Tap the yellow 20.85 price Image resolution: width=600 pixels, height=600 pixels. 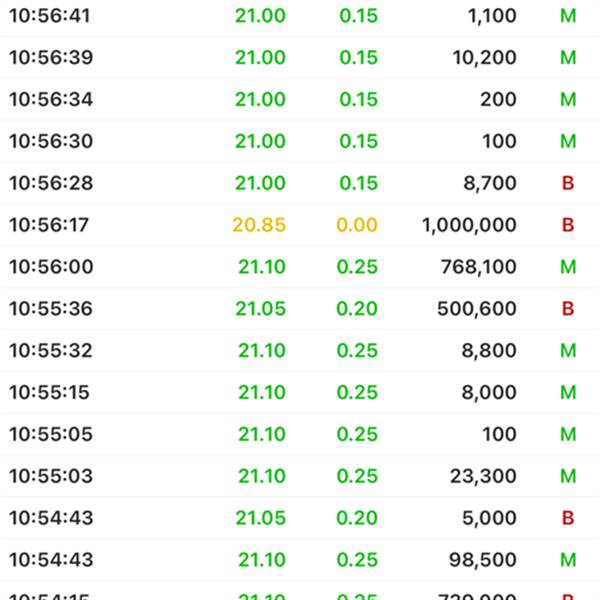(259, 225)
